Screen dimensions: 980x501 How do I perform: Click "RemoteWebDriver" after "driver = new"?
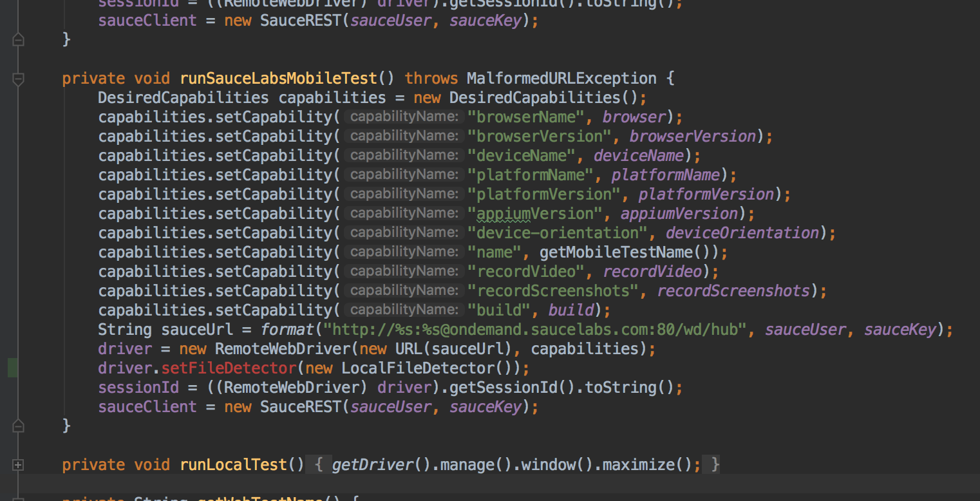(x=283, y=349)
